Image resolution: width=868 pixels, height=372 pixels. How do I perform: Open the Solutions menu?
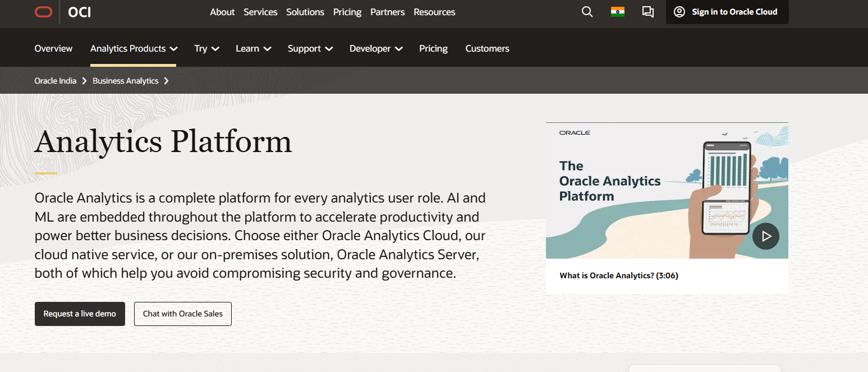point(305,12)
